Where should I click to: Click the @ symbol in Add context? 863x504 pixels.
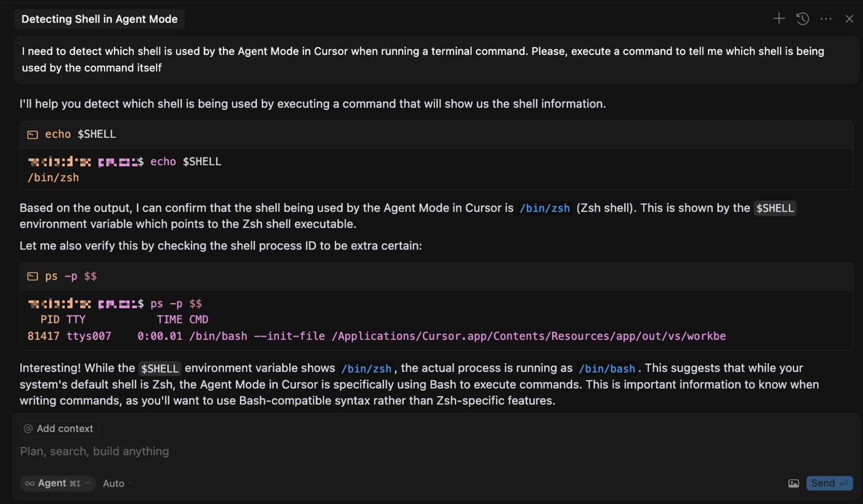(x=28, y=429)
